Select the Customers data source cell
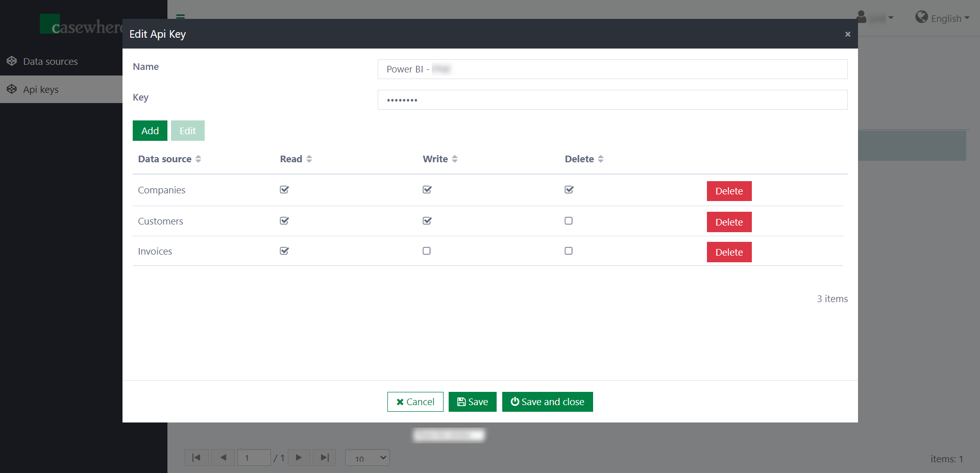 [160, 221]
